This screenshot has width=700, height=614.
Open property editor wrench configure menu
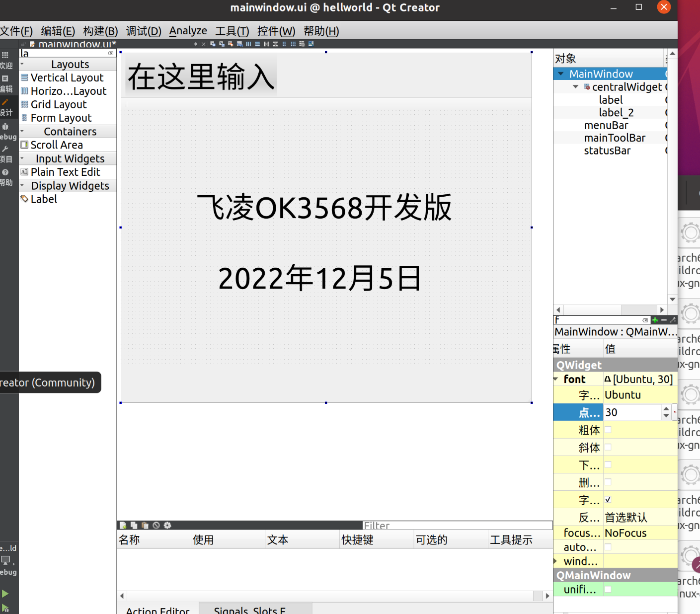coord(673,320)
